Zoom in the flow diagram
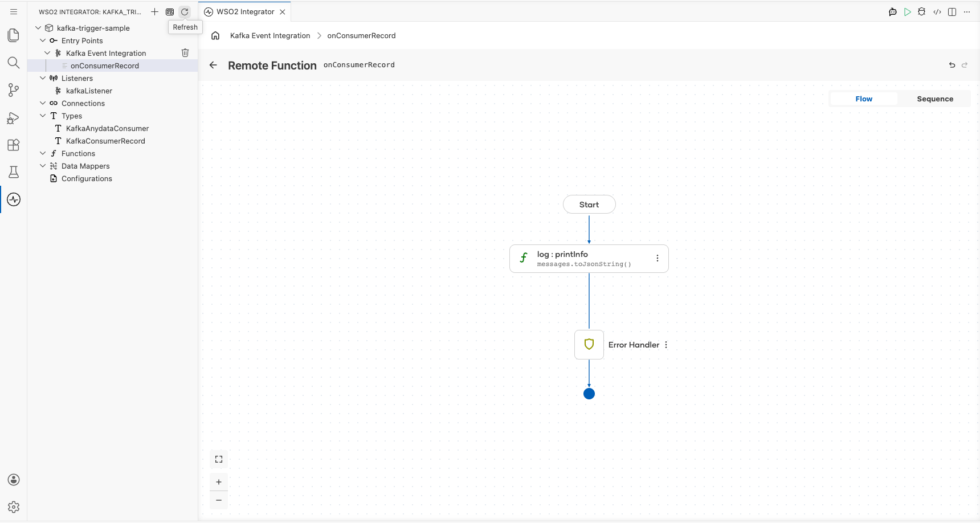The height and width of the screenshot is (523, 980). click(219, 482)
